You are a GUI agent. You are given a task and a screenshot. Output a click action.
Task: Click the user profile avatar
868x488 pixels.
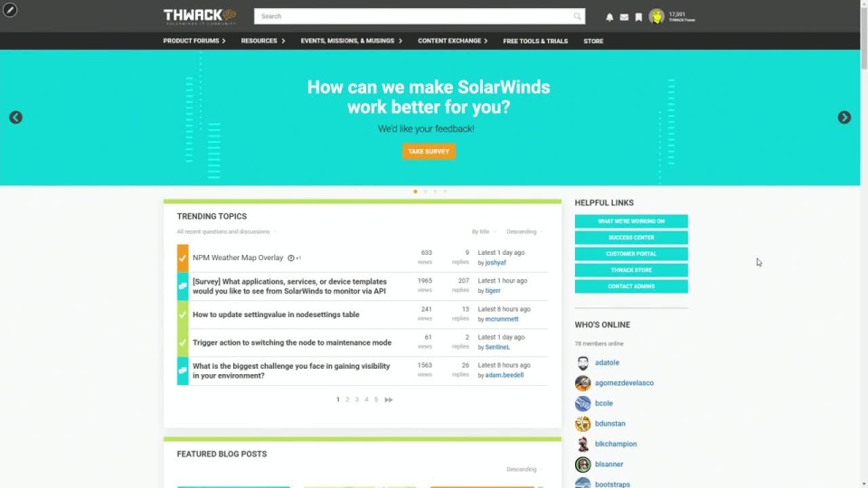pyautogui.click(x=656, y=16)
